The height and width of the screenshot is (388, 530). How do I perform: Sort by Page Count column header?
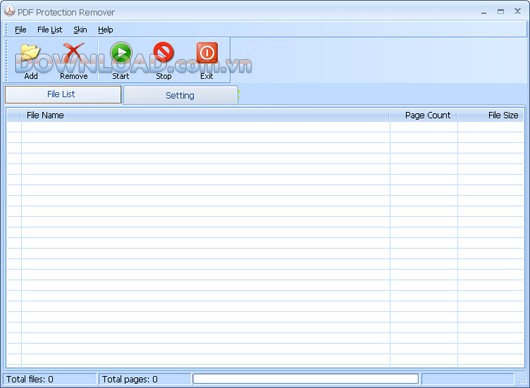coord(423,115)
